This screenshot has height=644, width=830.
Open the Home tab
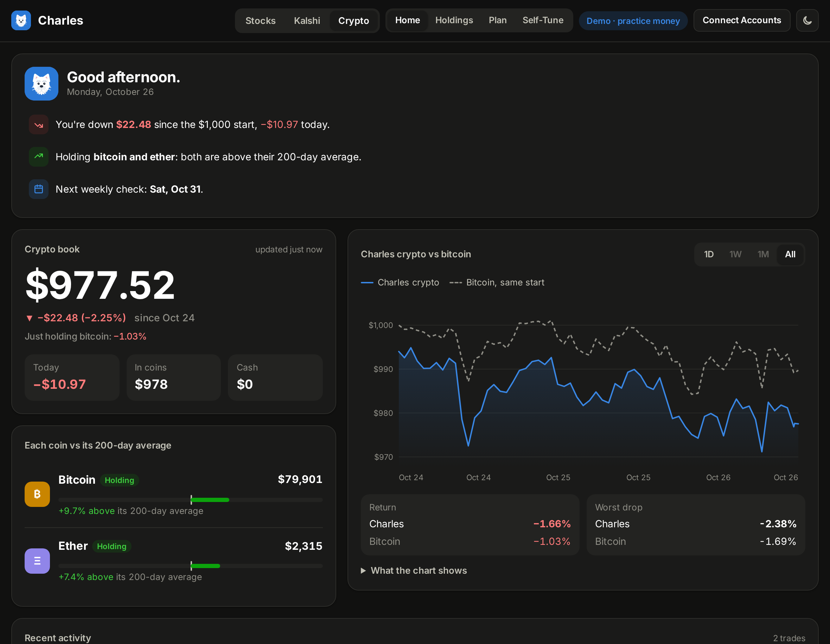tap(407, 20)
